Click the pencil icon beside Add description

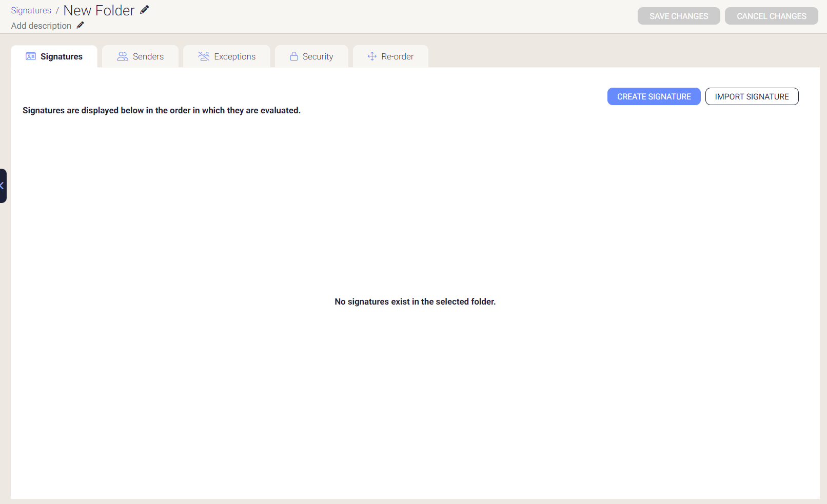80,25
